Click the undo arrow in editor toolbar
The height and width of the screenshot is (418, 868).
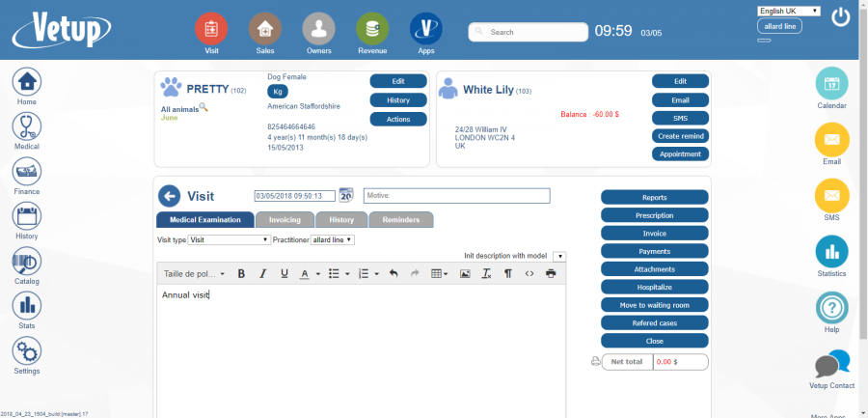[393, 273]
